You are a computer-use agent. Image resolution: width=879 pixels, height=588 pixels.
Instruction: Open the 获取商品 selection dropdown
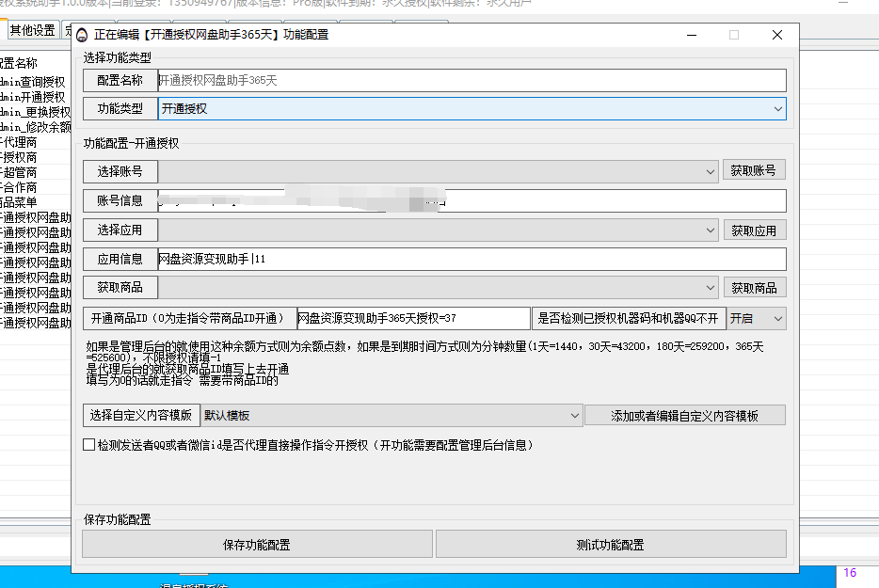tap(439, 288)
